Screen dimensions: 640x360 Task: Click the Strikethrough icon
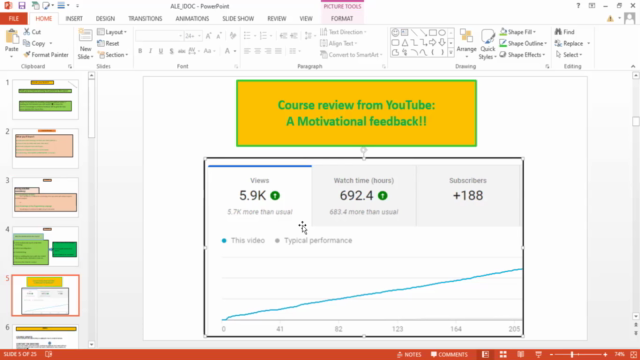[x=182, y=51]
